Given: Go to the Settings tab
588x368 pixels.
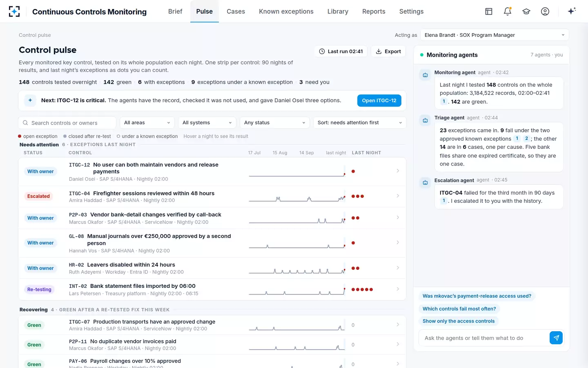Looking at the screenshot, I should point(411,11).
